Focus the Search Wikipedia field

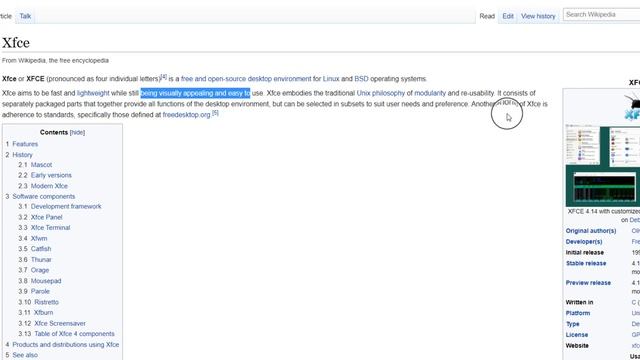pos(602,15)
